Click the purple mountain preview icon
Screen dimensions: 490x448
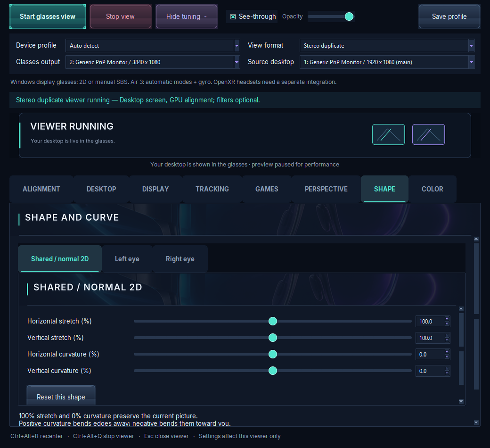(x=428, y=134)
